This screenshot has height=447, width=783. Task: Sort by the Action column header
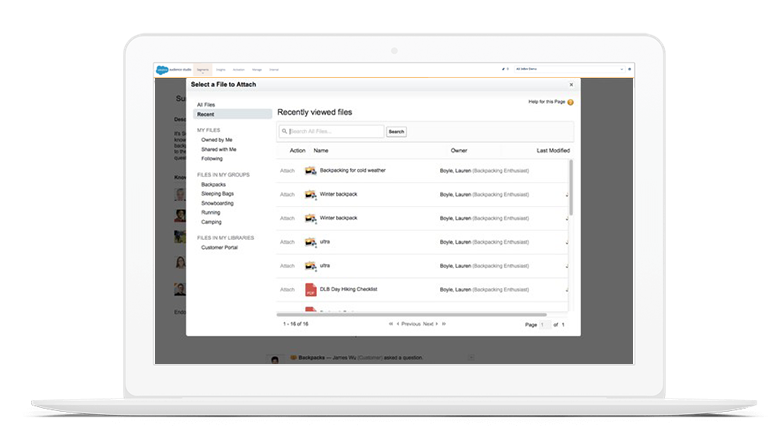coord(298,150)
